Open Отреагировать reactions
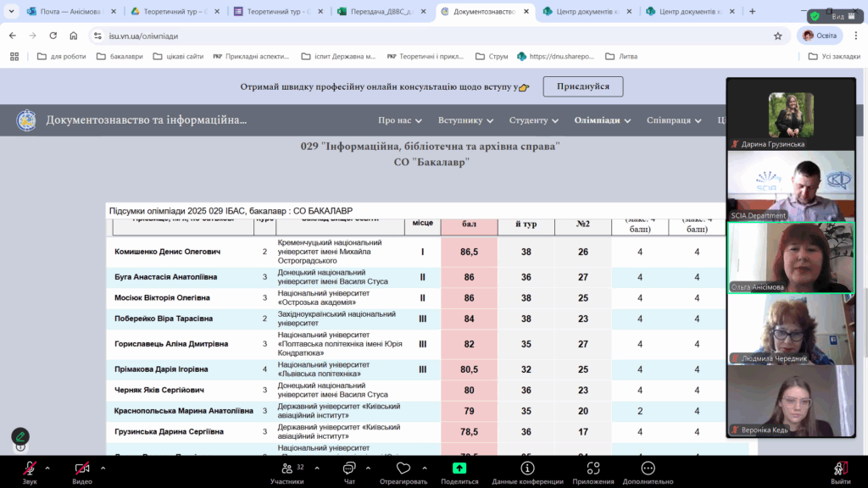The image size is (868, 488). [403, 473]
